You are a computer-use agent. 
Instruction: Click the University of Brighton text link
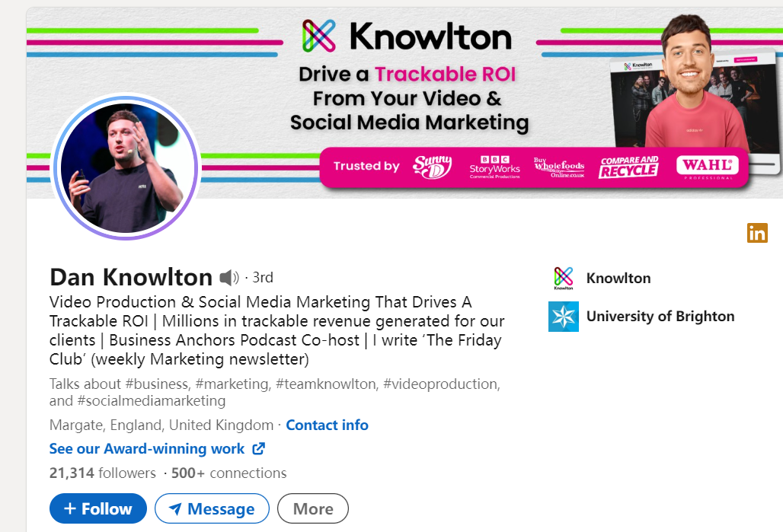coord(660,317)
